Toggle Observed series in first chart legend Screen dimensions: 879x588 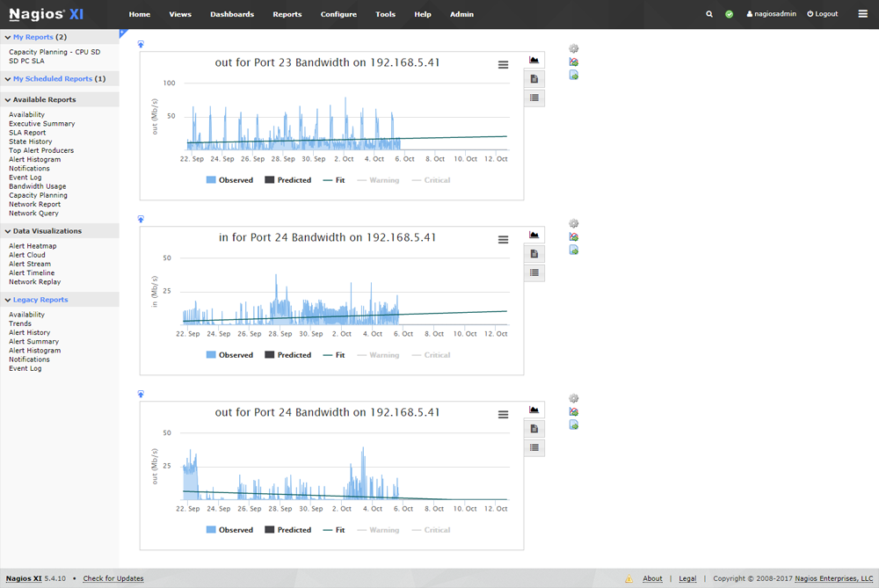(x=229, y=180)
